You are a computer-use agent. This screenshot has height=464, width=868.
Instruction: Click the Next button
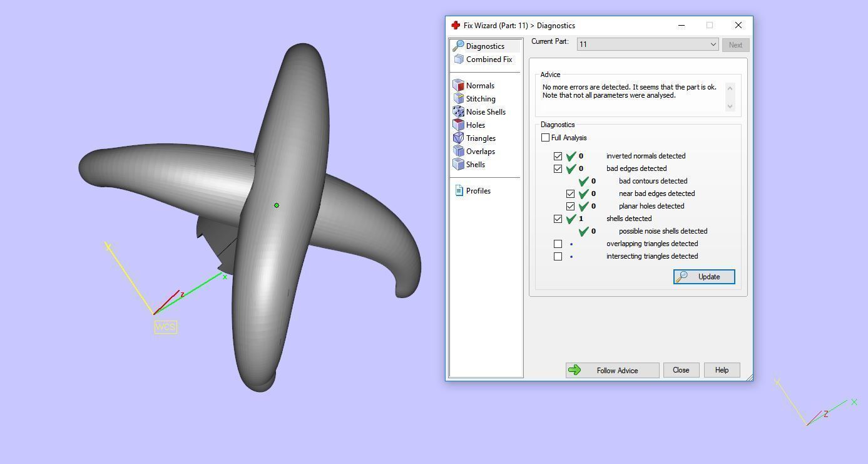coord(735,44)
